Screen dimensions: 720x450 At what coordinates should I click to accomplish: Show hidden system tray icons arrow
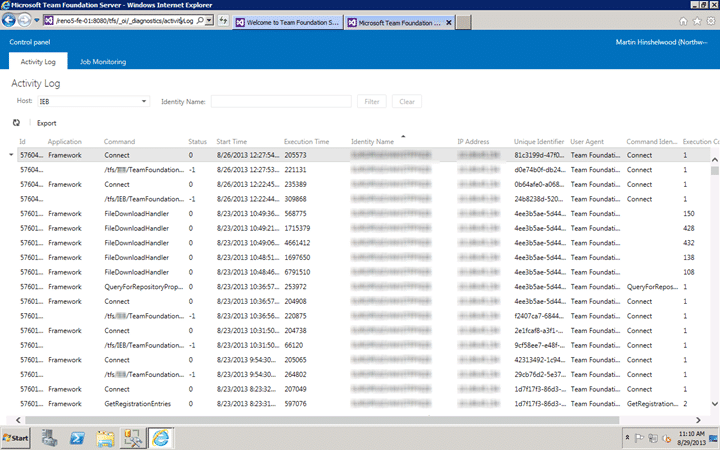click(x=627, y=438)
